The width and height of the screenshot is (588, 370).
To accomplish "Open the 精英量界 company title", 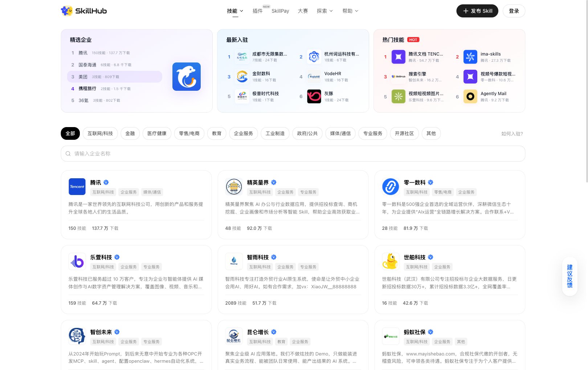I will (x=258, y=182).
